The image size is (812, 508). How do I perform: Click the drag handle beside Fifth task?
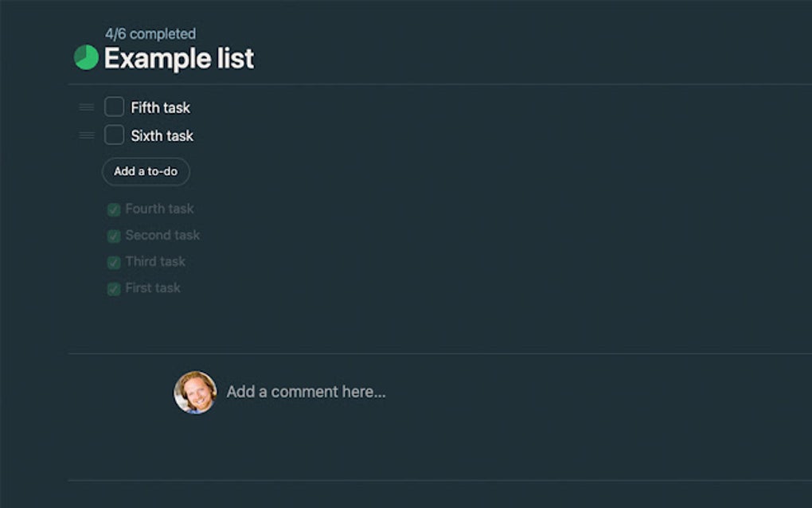(x=85, y=107)
